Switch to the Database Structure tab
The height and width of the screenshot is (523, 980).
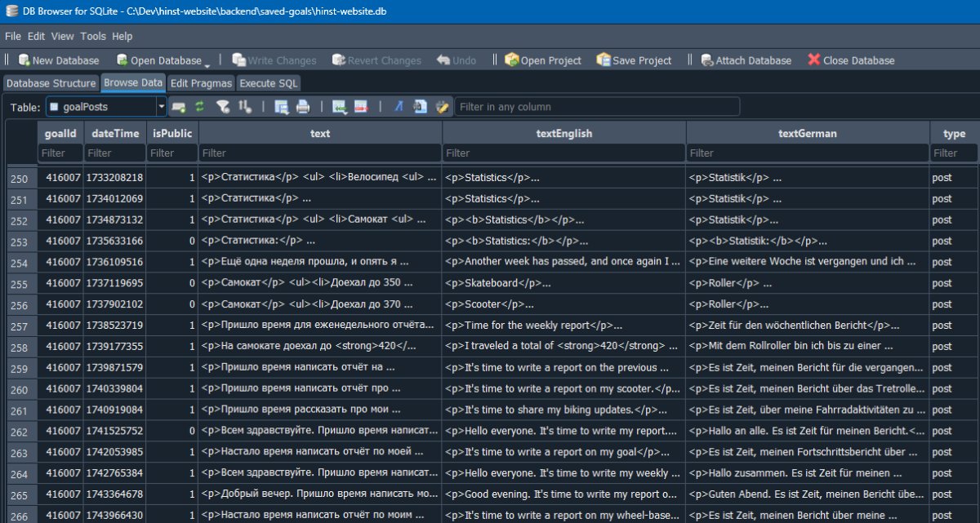[x=51, y=83]
